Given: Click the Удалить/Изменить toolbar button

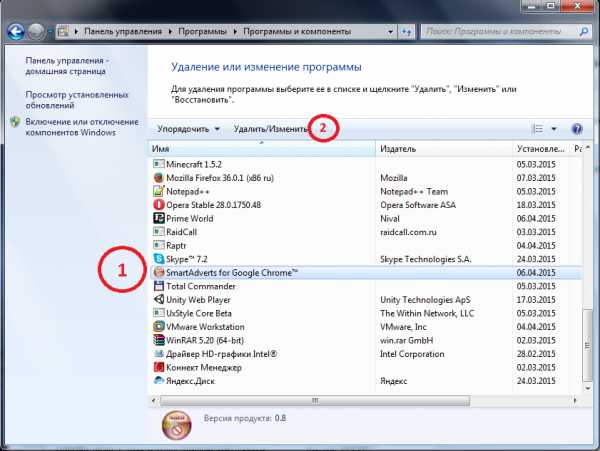Looking at the screenshot, I should point(271,129).
